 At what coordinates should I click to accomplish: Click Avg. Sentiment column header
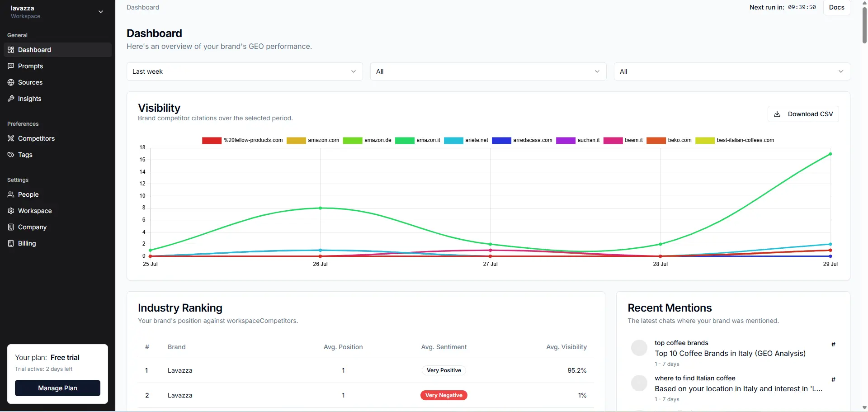tap(444, 347)
